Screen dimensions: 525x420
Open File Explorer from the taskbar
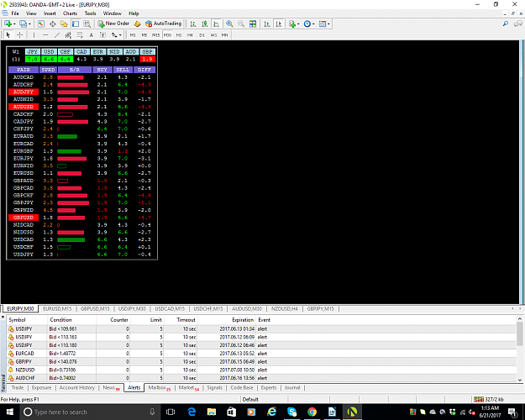pos(212,412)
